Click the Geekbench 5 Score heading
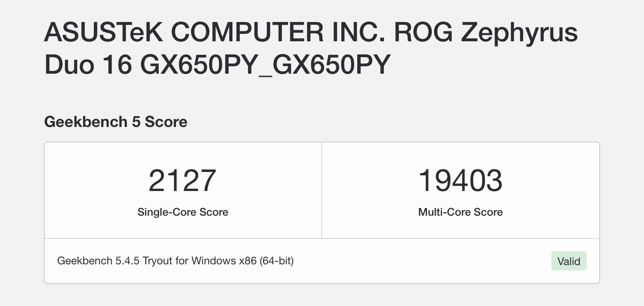The height and width of the screenshot is (306, 644). click(116, 122)
